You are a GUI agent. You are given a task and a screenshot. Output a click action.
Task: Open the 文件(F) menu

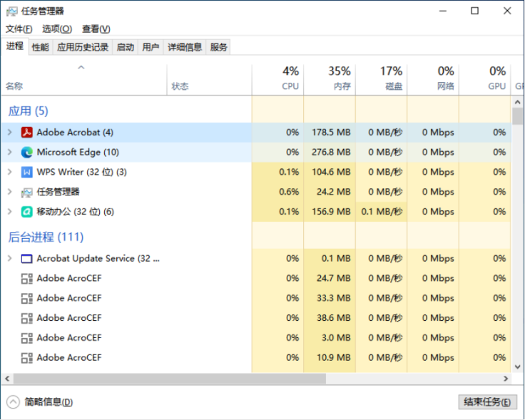coord(19,29)
